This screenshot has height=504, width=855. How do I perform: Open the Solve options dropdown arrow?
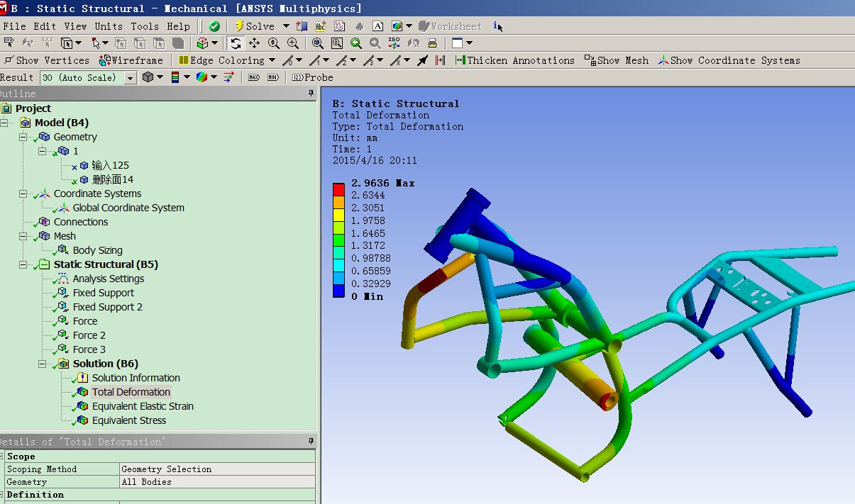point(286,26)
